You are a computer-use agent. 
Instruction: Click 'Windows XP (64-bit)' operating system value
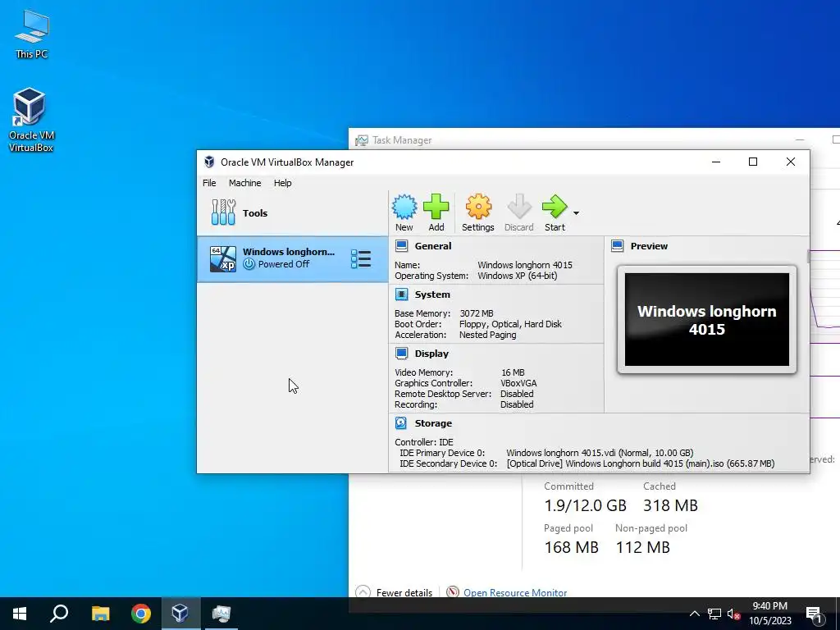(517, 276)
